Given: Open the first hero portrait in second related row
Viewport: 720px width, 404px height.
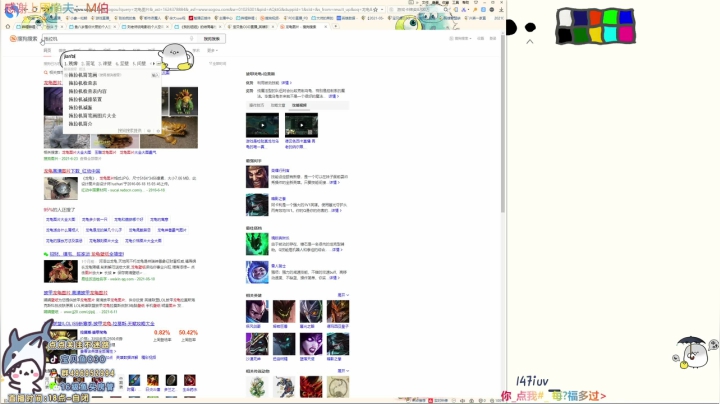Looking at the screenshot, I should (257, 344).
